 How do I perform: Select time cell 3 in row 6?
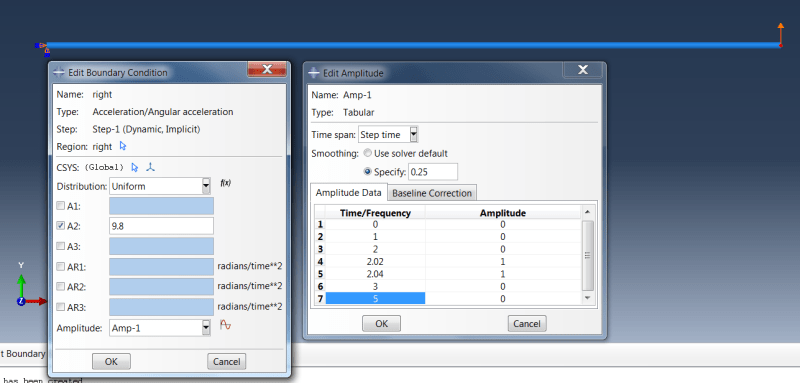tap(375, 287)
